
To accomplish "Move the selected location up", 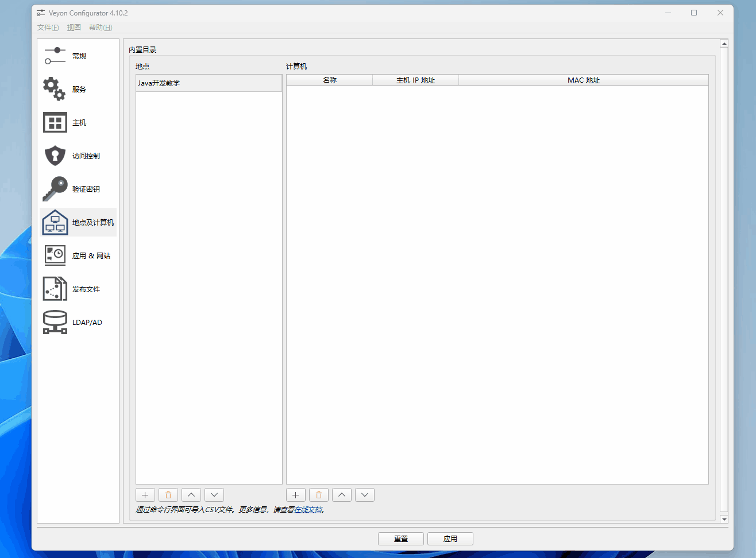I will pos(191,495).
